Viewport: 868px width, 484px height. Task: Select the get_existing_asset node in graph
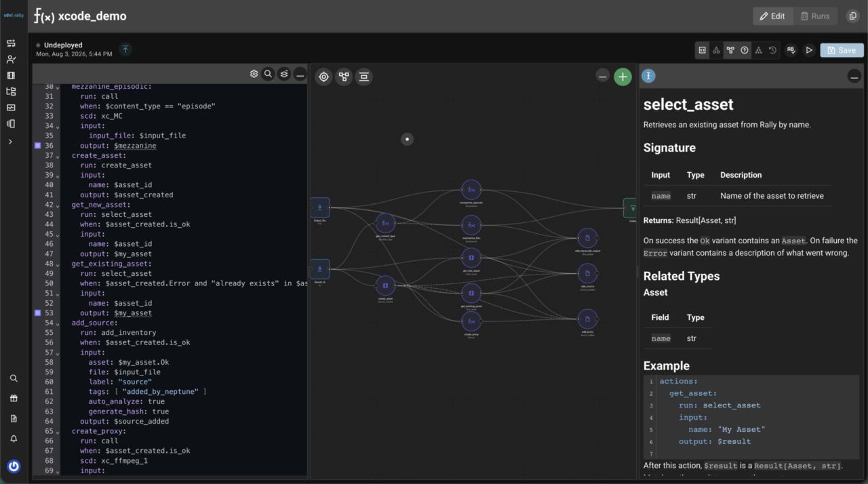point(471,293)
